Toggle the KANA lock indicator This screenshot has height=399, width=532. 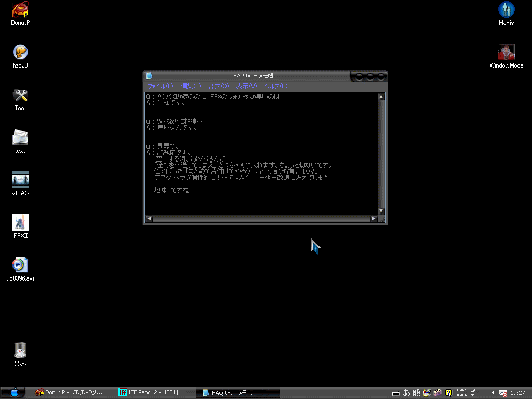click(461, 395)
